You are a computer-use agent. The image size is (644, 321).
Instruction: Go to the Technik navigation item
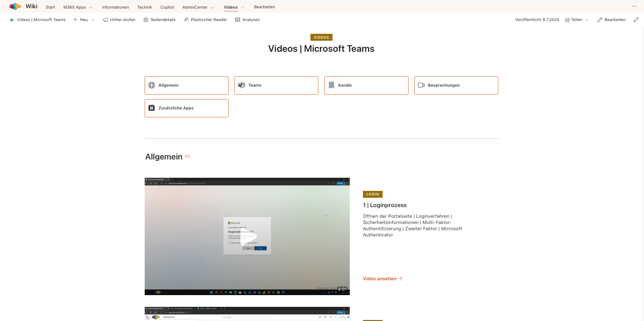[144, 7]
